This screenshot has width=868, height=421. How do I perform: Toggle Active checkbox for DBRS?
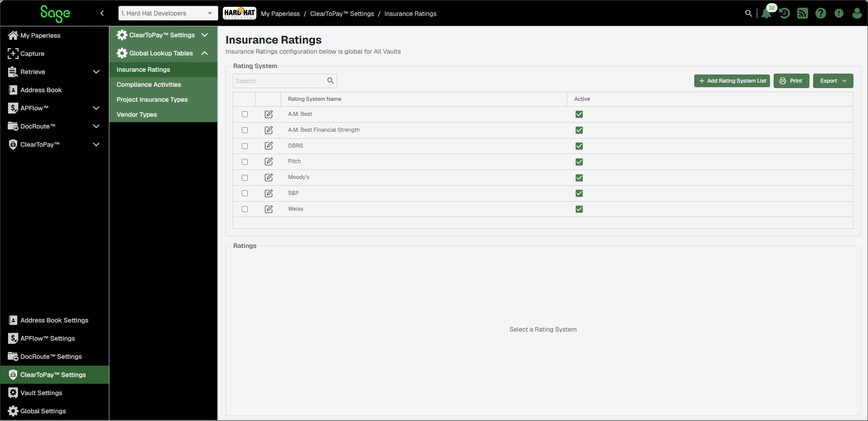pos(579,146)
